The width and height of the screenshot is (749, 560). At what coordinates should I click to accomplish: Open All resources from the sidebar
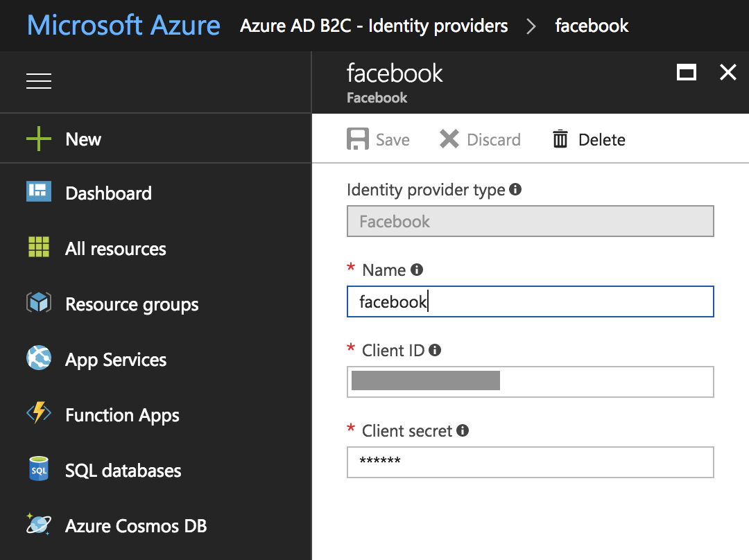(116, 249)
